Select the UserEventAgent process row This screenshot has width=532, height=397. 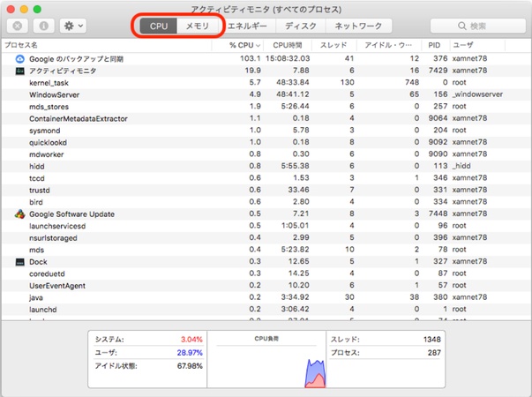[x=266, y=285]
